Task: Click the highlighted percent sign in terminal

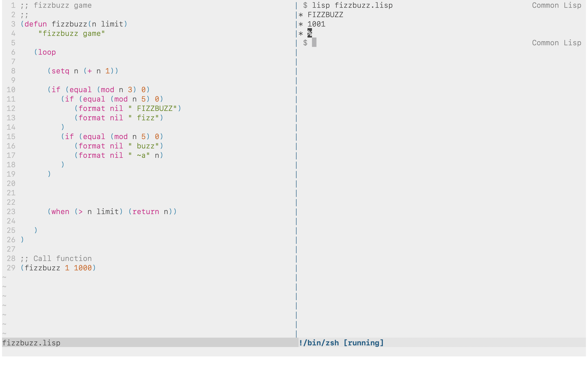Action: pyautogui.click(x=310, y=33)
